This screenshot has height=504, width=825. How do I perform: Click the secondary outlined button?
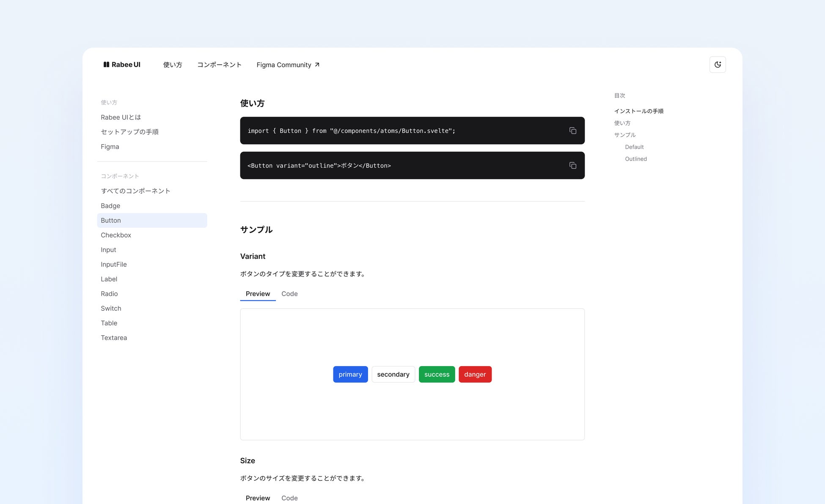tap(393, 374)
